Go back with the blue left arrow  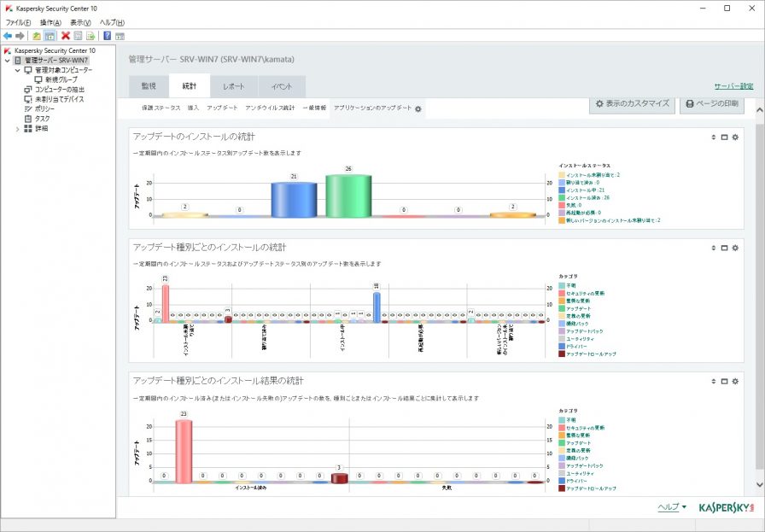point(8,36)
